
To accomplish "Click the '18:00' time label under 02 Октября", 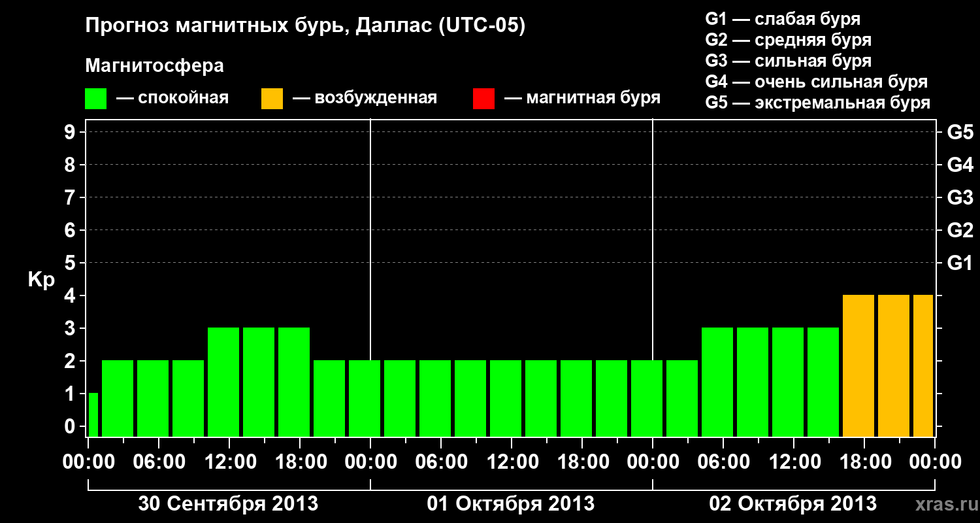I will (x=864, y=462).
